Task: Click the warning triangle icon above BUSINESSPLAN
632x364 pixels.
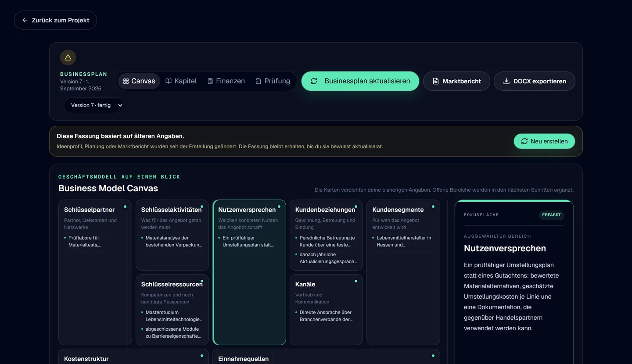Action: 68,57
